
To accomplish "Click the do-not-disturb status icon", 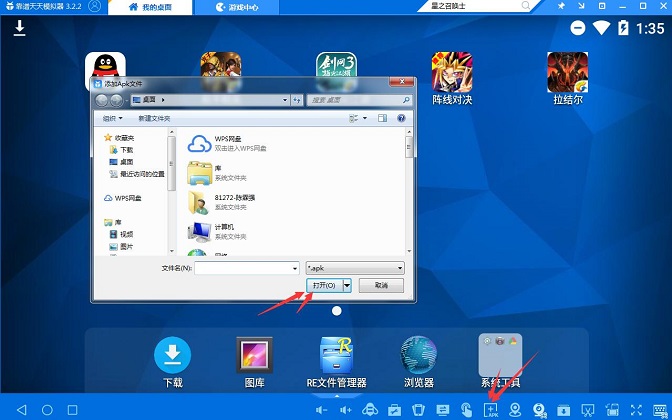I will [578, 28].
